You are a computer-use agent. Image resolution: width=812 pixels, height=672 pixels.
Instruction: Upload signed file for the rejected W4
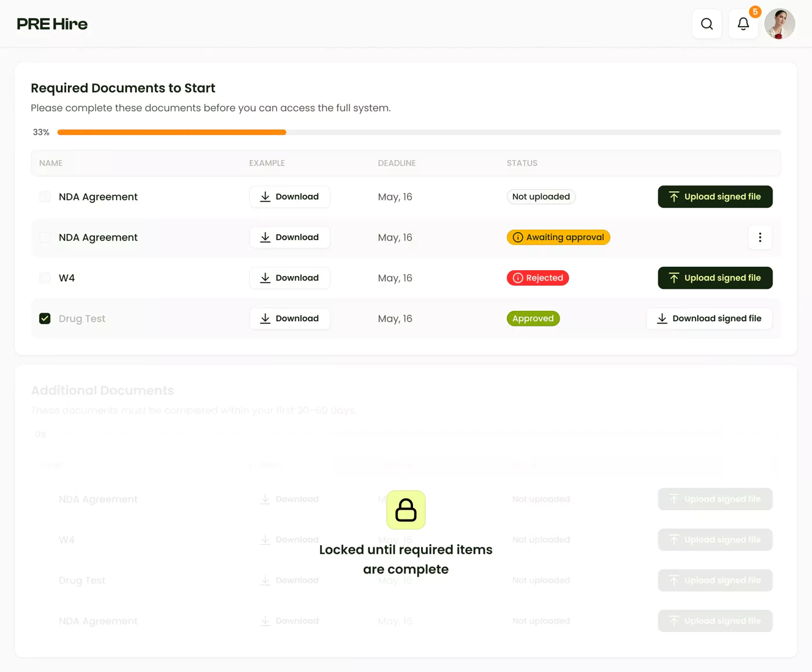point(715,278)
